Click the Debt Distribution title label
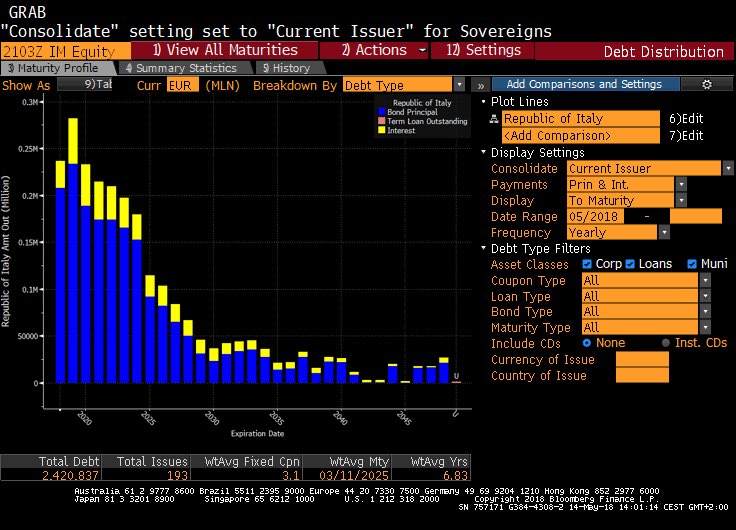Image resolution: width=736 pixels, height=530 pixels. pos(663,52)
